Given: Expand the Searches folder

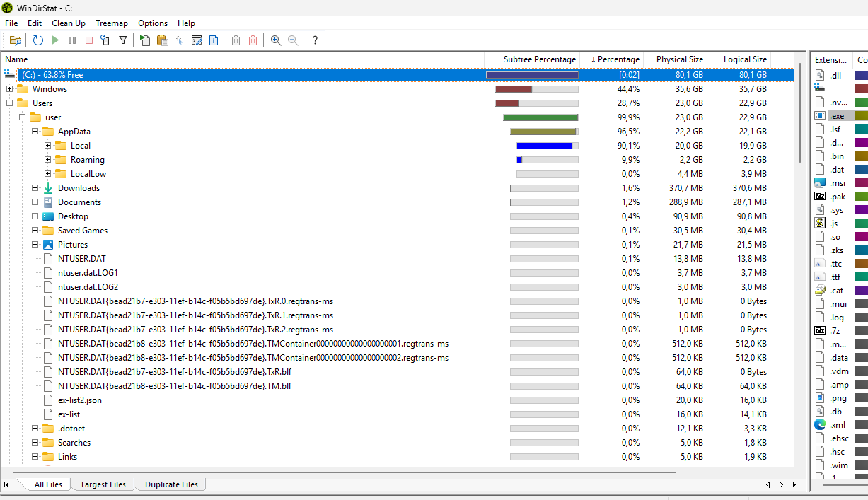Looking at the screenshot, I should coord(35,443).
